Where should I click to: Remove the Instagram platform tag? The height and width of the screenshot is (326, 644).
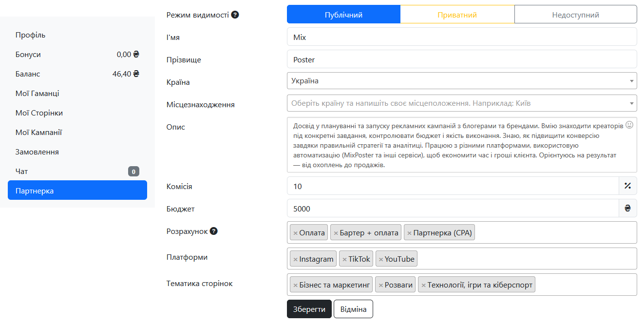pyautogui.click(x=295, y=259)
